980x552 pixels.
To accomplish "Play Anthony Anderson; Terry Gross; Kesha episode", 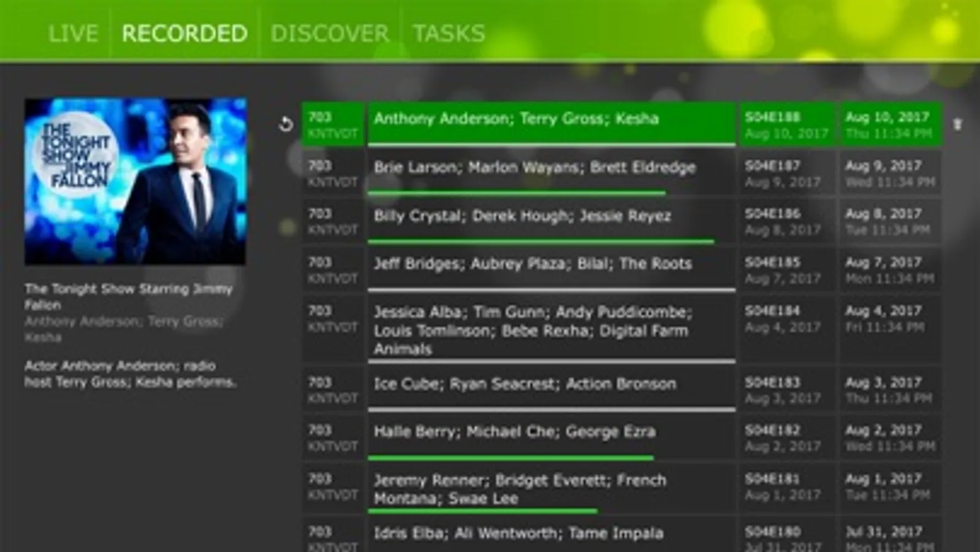I will [x=552, y=125].
